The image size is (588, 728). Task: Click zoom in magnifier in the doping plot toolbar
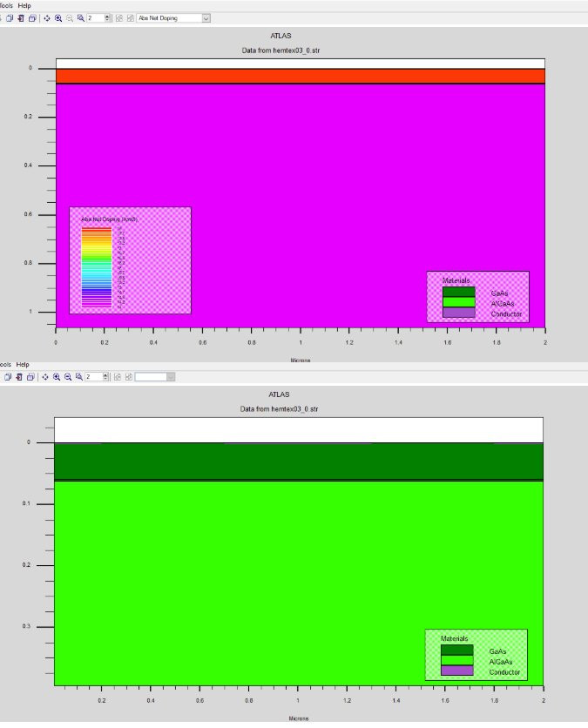pyautogui.click(x=58, y=18)
